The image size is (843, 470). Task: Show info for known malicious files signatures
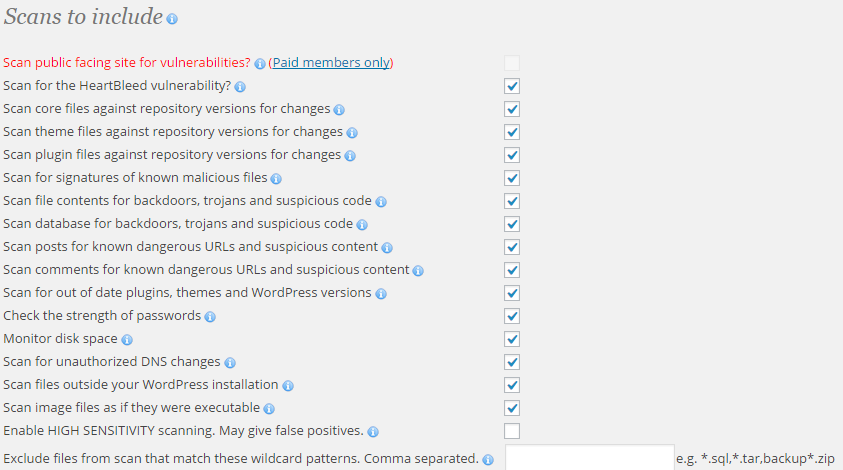276,179
